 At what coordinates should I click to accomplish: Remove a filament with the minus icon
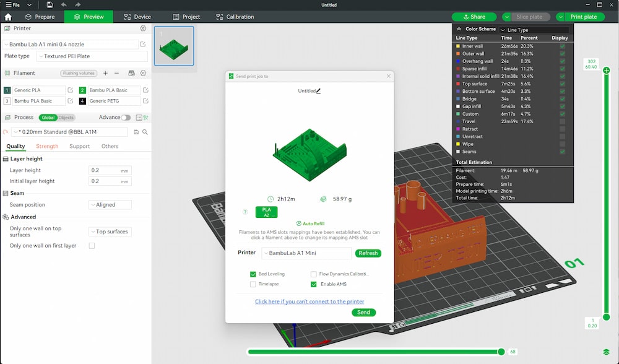pos(116,73)
